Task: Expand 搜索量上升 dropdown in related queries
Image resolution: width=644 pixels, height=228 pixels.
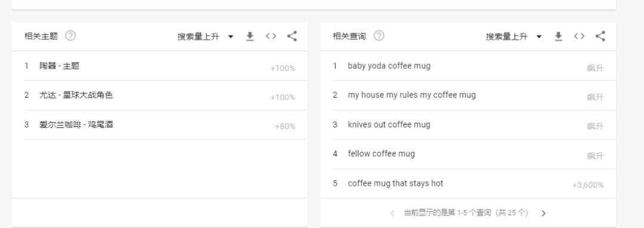Action: [x=514, y=36]
